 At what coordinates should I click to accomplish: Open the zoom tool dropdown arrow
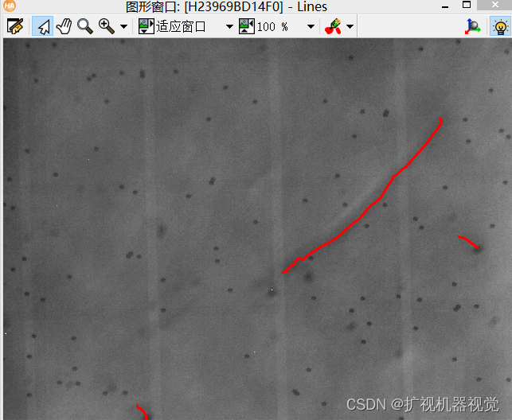point(123,26)
